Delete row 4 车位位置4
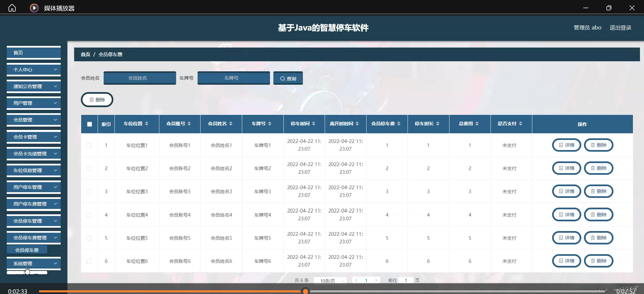 pyautogui.click(x=599, y=215)
